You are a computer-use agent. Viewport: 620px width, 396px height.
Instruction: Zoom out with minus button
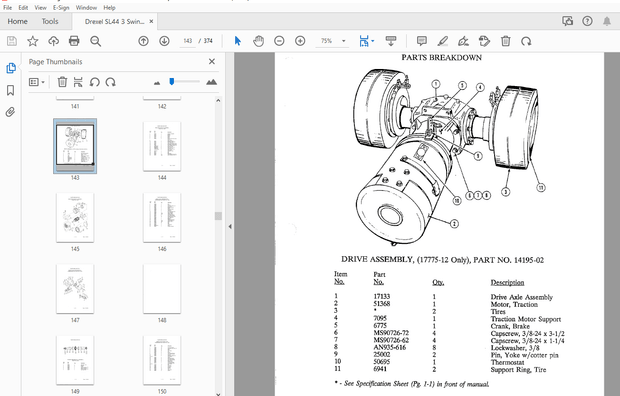279,41
